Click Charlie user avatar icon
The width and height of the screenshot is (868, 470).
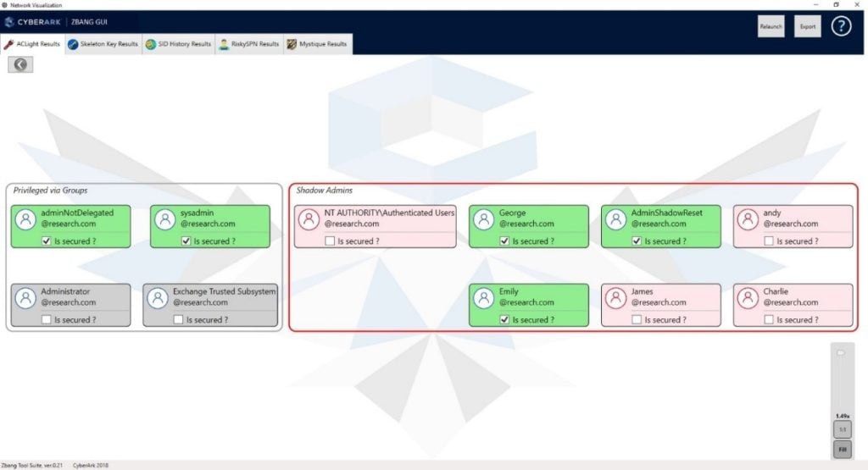pyautogui.click(x=748, y=298)
